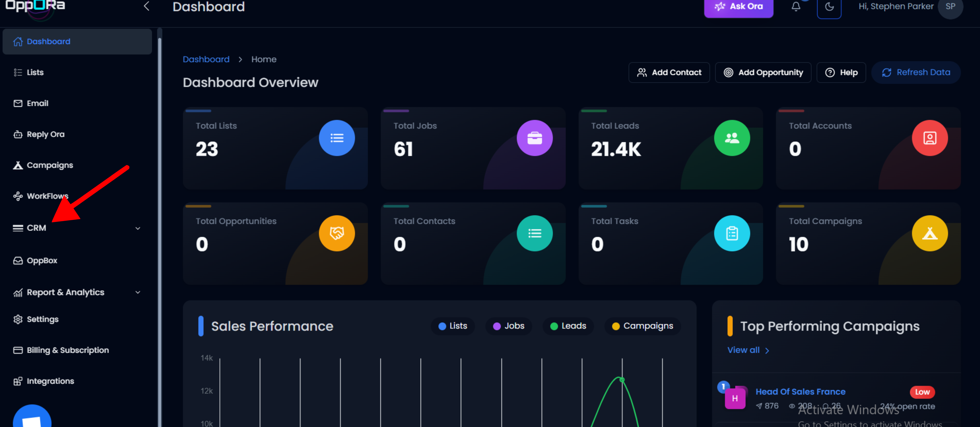
Task: Toggle the Campaigns series in chart legend
Action: click(x=642, y=326)
